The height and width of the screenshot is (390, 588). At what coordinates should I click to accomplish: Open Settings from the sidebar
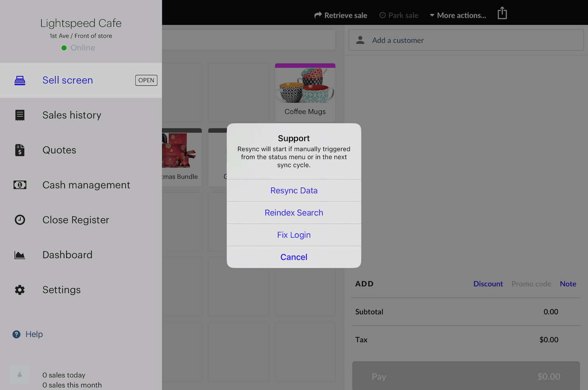click(81, 290)
